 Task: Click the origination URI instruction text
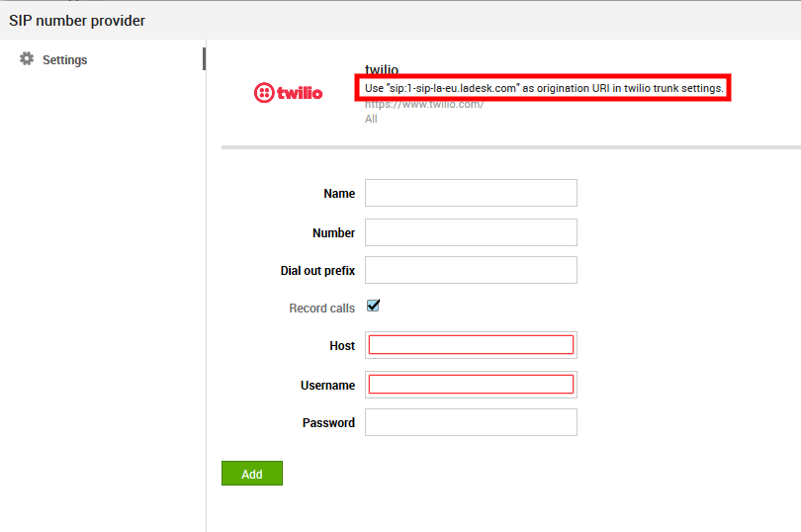pyautogui.click(x=544, y=89)
